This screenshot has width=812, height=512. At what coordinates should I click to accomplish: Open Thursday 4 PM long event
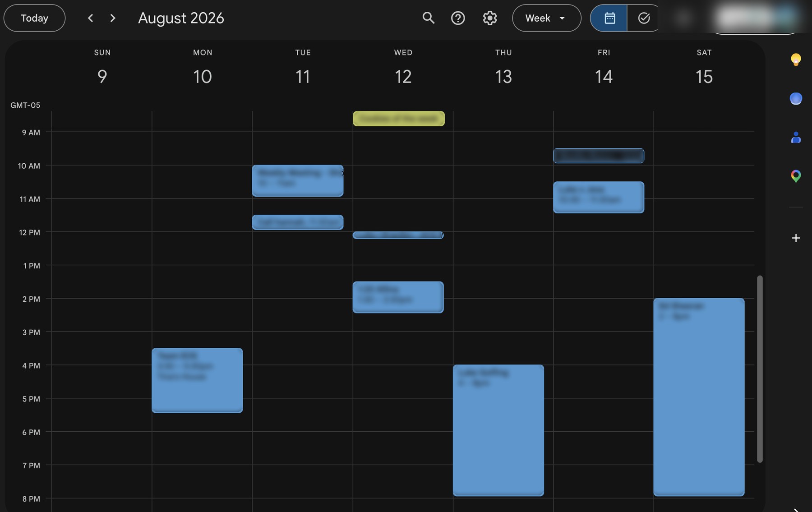pyautogui.click(x=498, y=430)
